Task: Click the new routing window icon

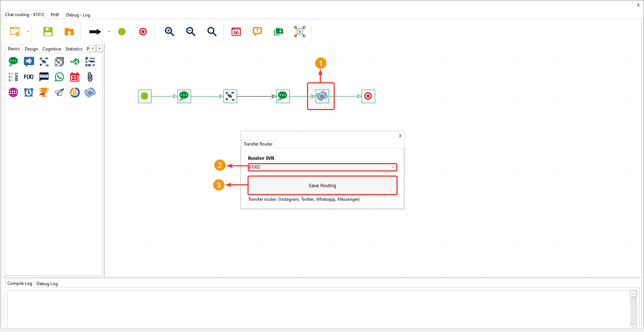Action: pyautogui.click(x=15, y=31)
